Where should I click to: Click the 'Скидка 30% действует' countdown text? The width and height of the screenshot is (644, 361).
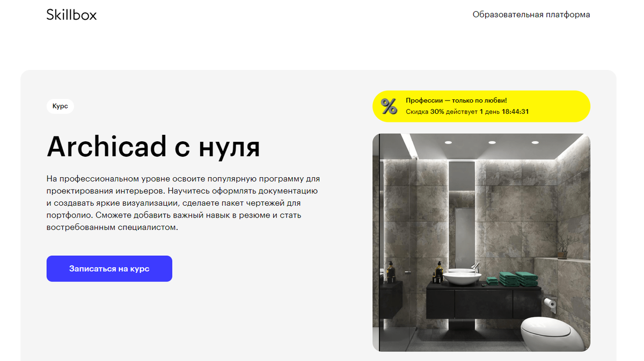click(x=467, y=112)
